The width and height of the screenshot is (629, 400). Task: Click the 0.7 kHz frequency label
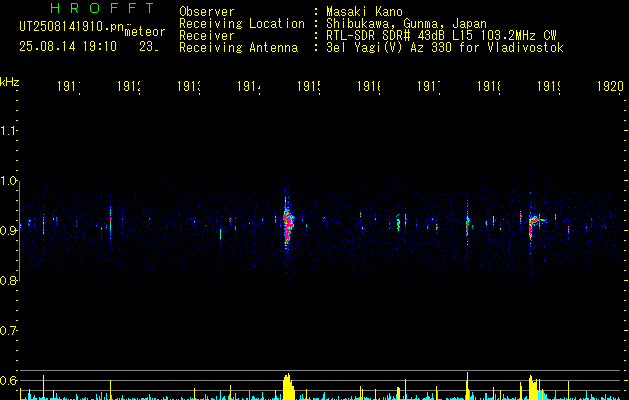tap(9, 331)
